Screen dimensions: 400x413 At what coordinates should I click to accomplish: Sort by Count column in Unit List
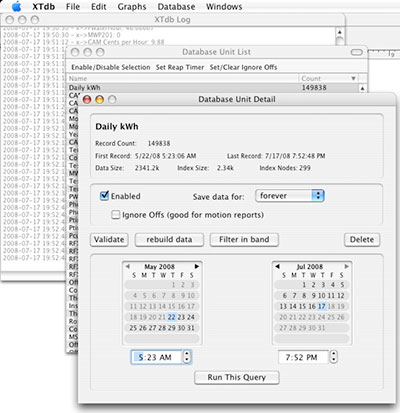pos(329,79)
